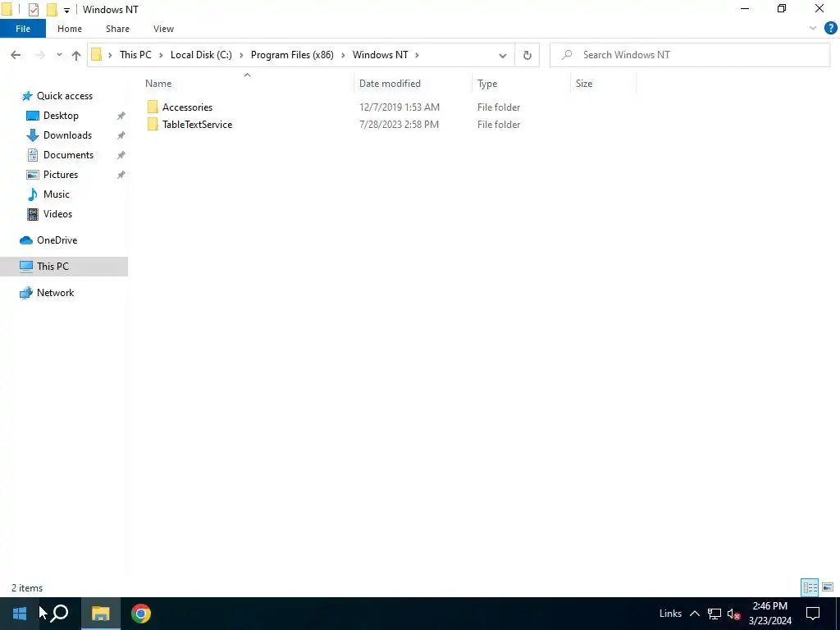This screenshot has height=630, width=840.
Task: Open the Help icon
Action: tap(830, 29)
